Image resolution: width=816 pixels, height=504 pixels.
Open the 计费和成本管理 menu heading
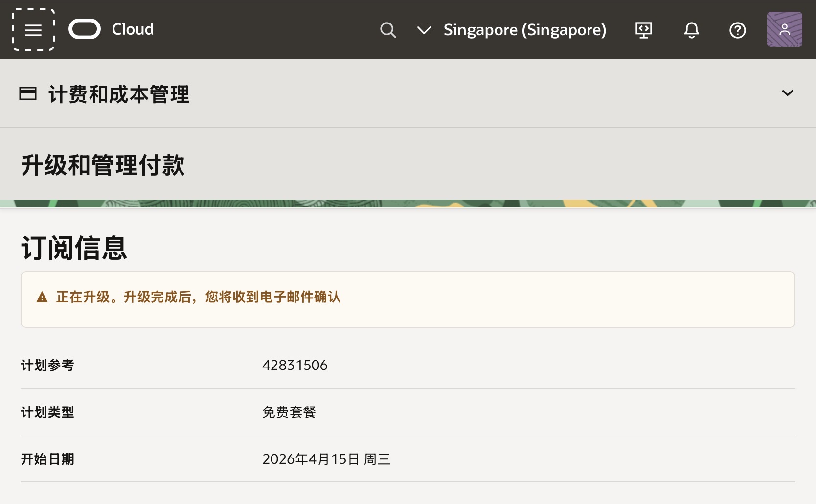click(119, 94)
